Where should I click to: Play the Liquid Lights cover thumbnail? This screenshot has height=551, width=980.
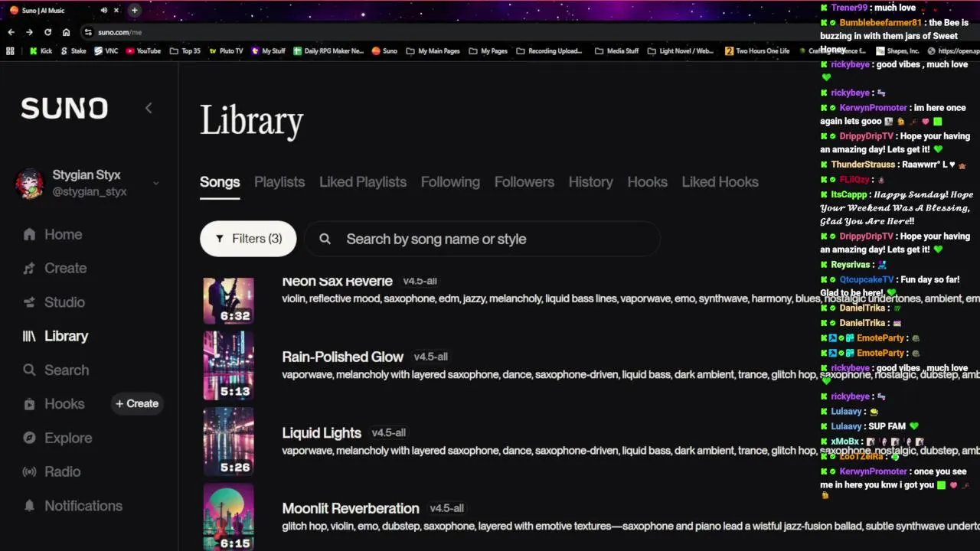click(x=228, y=441)
